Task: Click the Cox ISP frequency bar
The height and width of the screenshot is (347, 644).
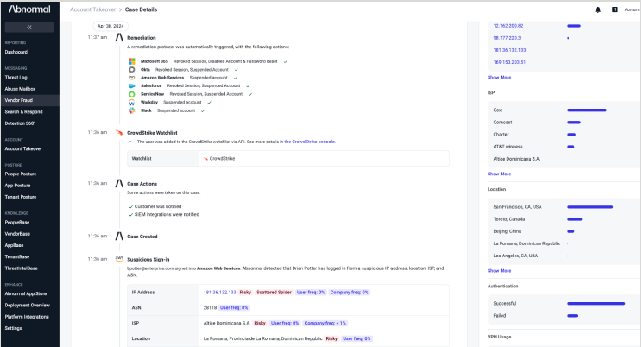Action: [x=587, y=110]
